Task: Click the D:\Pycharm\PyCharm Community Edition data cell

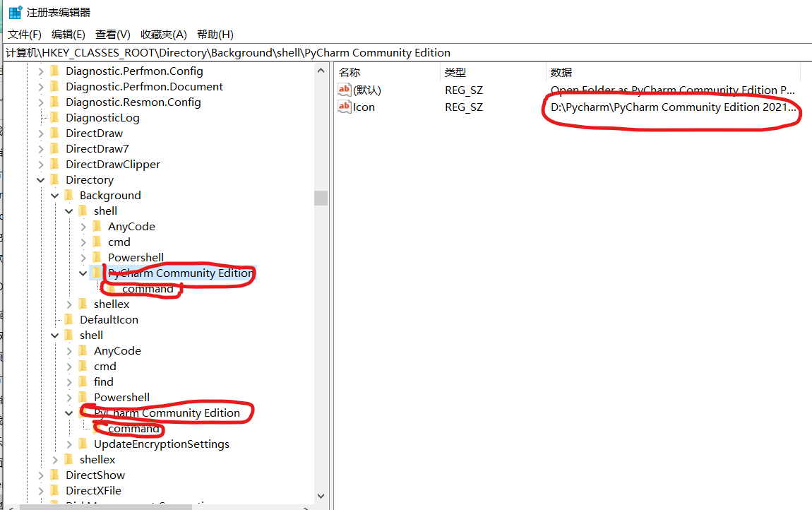Action: point(673,107)
